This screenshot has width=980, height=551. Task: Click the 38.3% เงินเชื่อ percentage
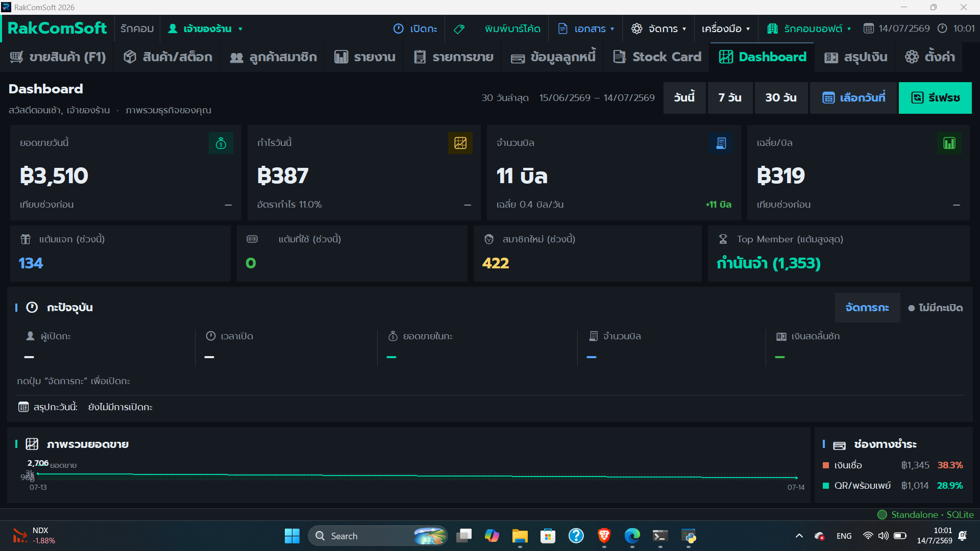click(950, 465)
